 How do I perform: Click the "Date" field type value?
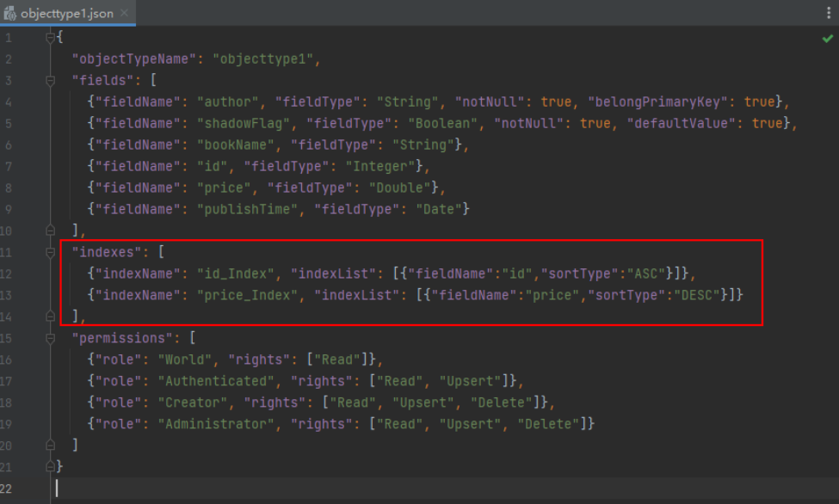[x=439, y=209]
